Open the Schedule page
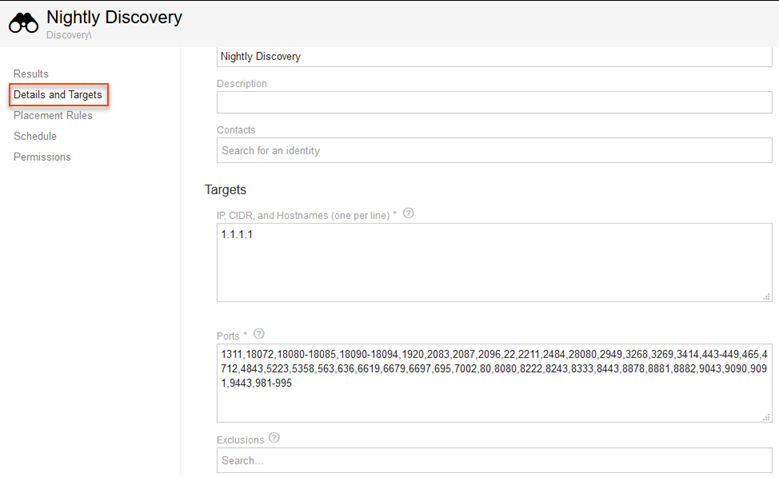 pyautogui.click(x=35, y=136)
